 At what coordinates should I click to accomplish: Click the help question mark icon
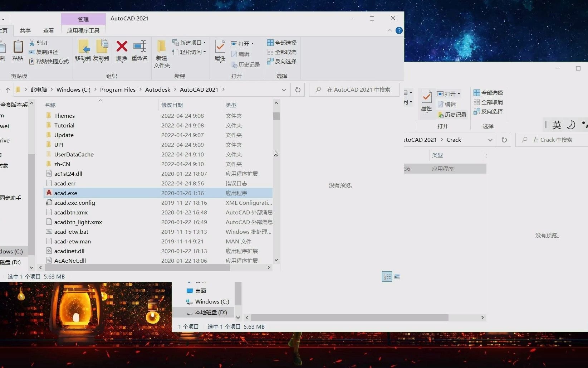pyautogui.click(x=399, y=30)
